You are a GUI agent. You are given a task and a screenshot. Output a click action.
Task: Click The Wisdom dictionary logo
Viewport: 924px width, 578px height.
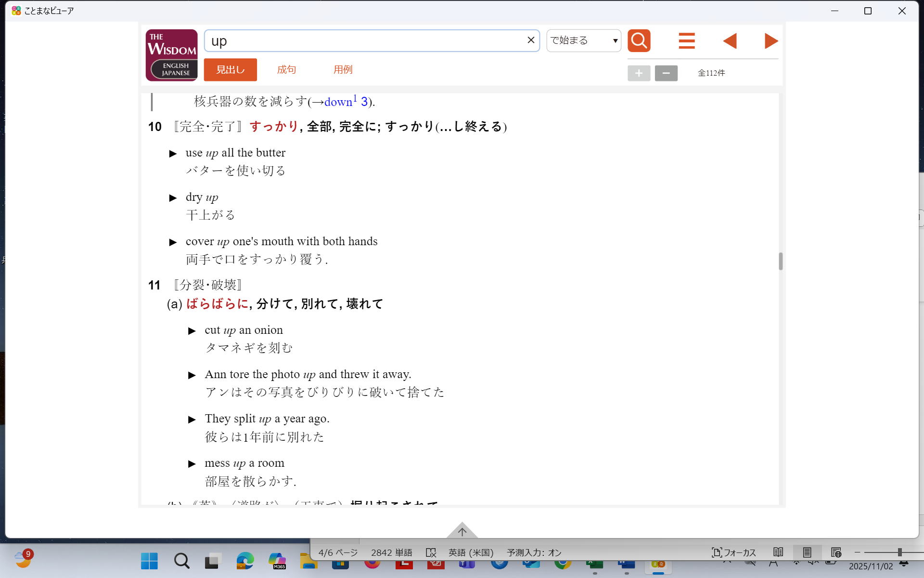tap(172, 55)
